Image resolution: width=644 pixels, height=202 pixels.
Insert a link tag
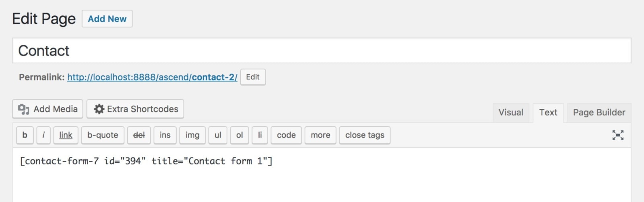coord(66,135)
